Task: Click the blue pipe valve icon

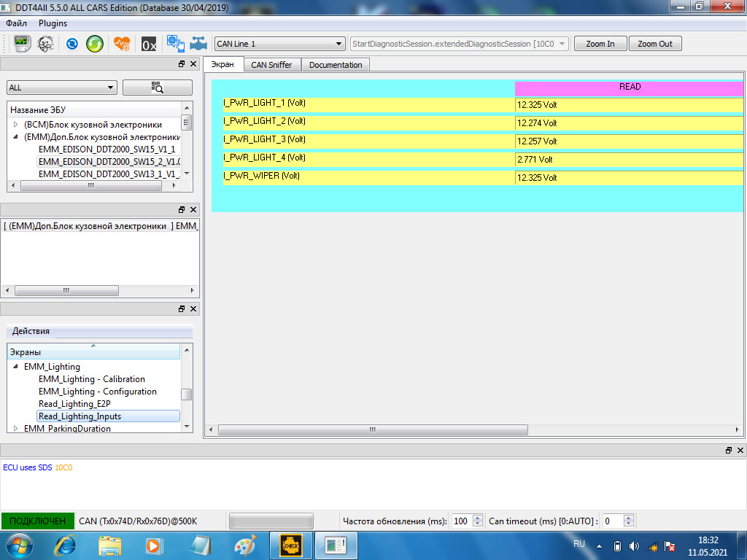Action: [198, 44]
